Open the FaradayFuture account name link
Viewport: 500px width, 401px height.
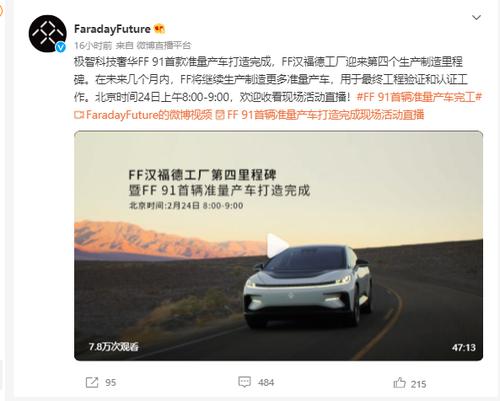click(112, 29)
